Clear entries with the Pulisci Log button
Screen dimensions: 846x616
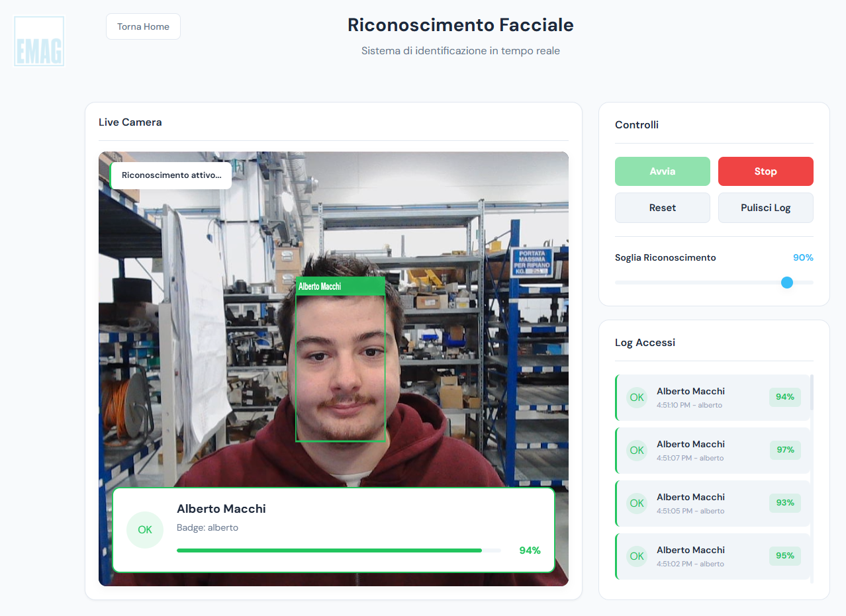(765, 208)
